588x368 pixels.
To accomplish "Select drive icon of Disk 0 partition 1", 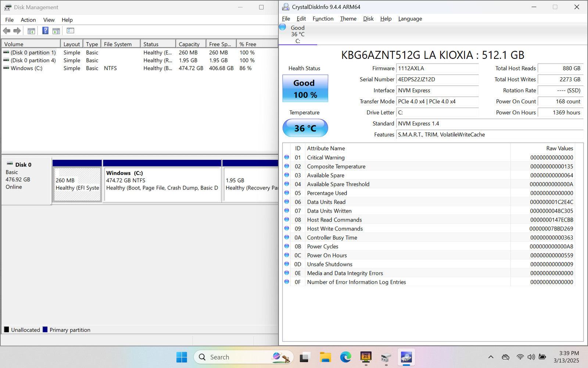I will (6, 52).
